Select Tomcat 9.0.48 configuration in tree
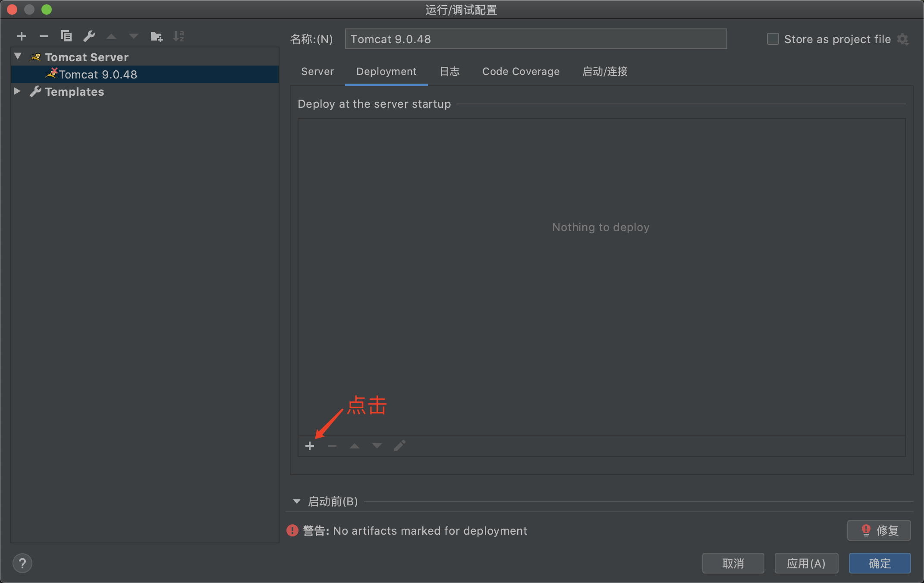Image resolution: width=924 pixels, height=583 pixels. click(x=98, y=75)
